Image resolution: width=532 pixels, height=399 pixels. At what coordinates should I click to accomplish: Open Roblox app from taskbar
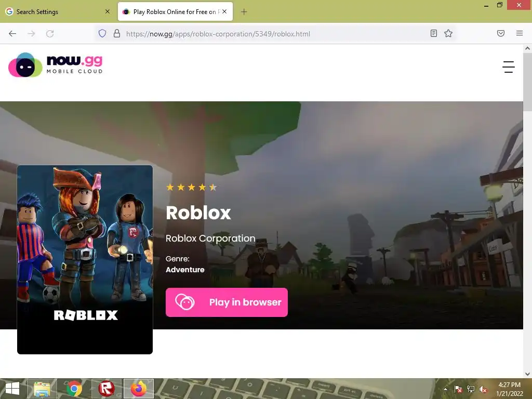pyautogui.click(x=106, y=389)
